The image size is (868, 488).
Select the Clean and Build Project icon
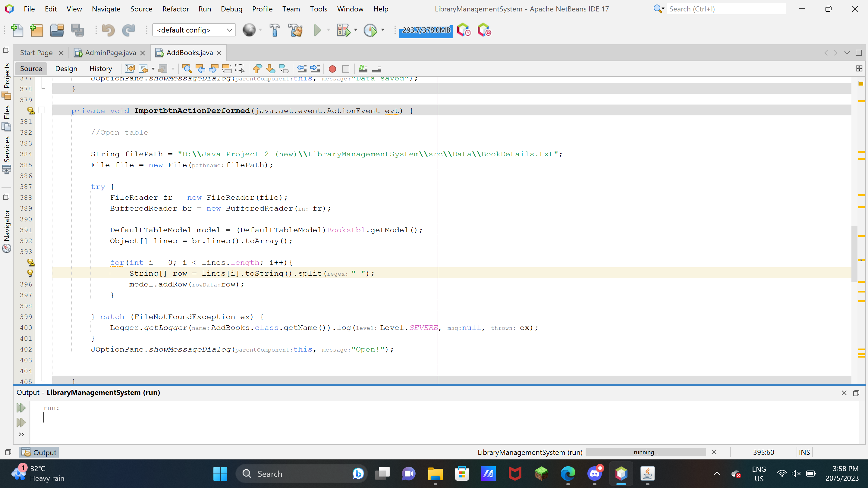pos(295,30)
